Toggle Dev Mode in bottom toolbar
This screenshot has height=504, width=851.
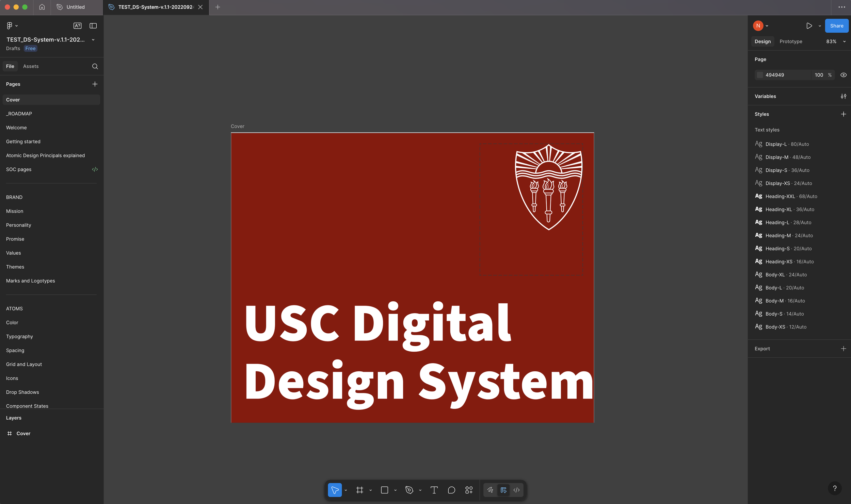click(516, 490)
